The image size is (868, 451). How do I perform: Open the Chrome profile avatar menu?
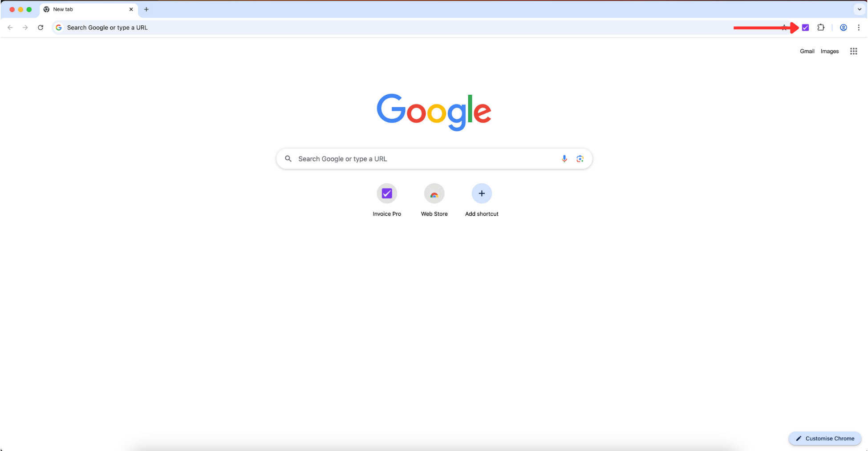843,28
